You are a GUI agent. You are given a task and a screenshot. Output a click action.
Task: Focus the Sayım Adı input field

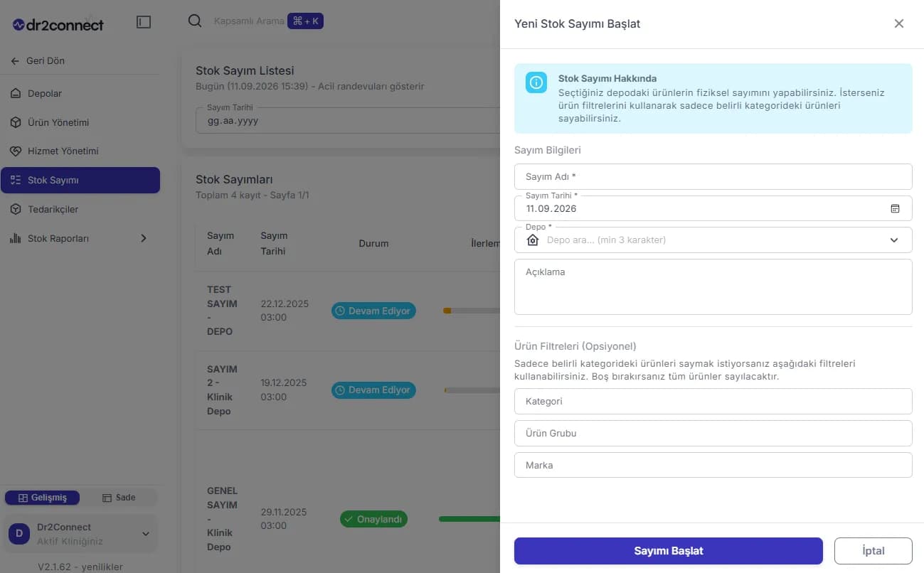pyautogui.click(x=713, y=176)
